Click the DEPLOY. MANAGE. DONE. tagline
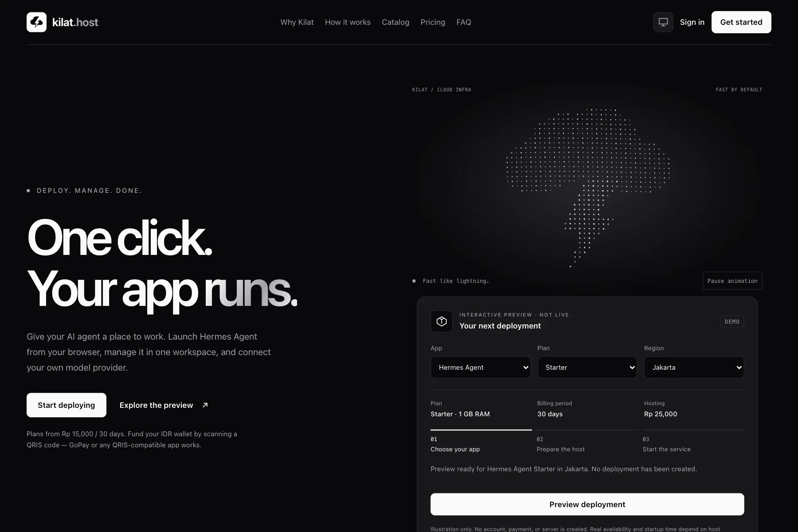This screenshot has height=532, width=798. point(89,191)
